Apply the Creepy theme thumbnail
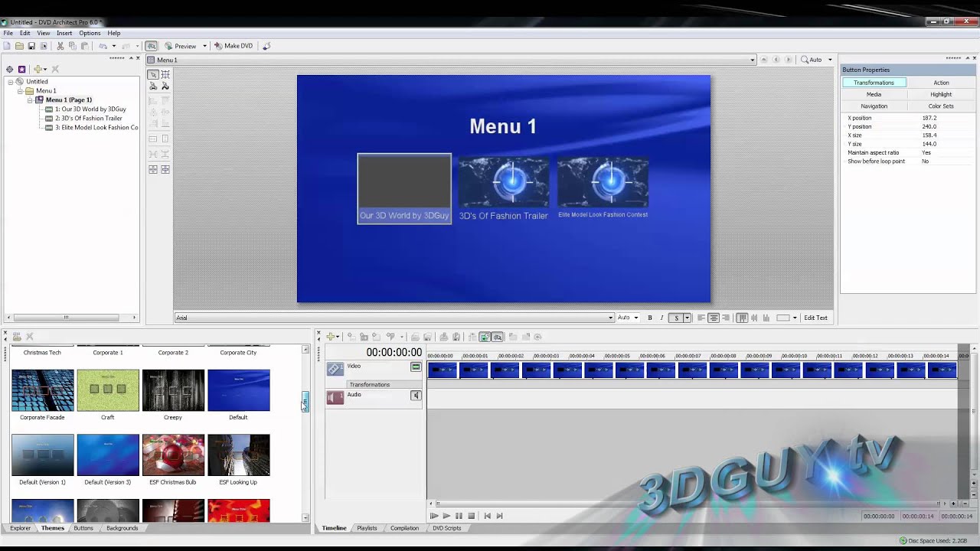 [173, 390]
